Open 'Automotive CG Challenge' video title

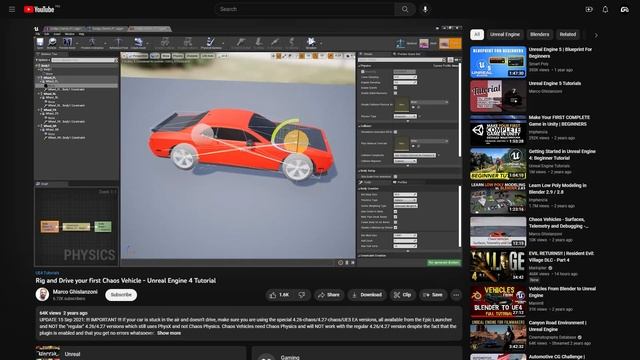pos(556,357)
